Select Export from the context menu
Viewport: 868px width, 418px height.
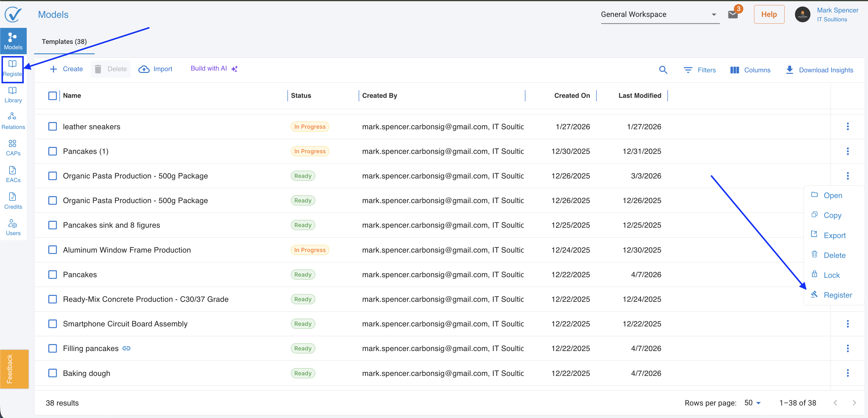[834, 235]
